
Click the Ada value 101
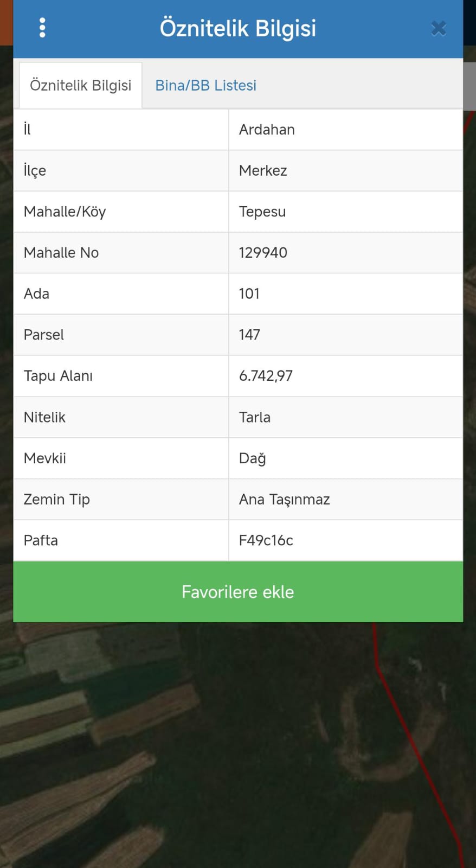[249, 294]
